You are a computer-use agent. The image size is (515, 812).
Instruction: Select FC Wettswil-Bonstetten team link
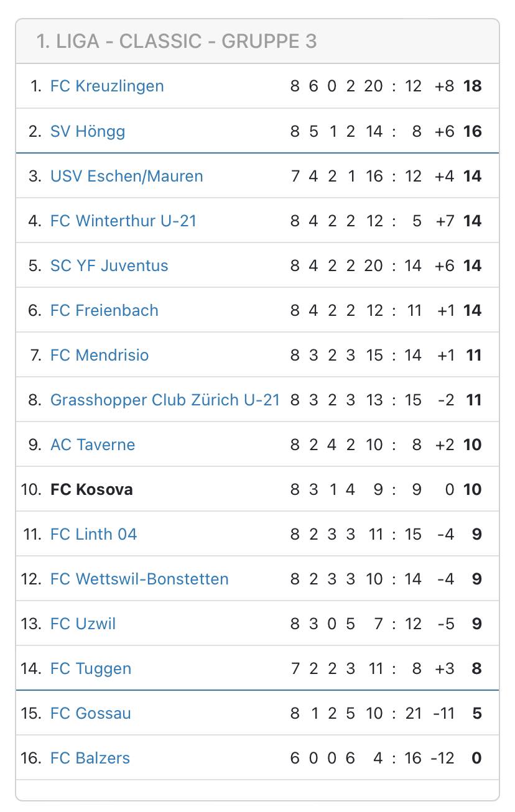pyautogui.click(x=139, y=579)
